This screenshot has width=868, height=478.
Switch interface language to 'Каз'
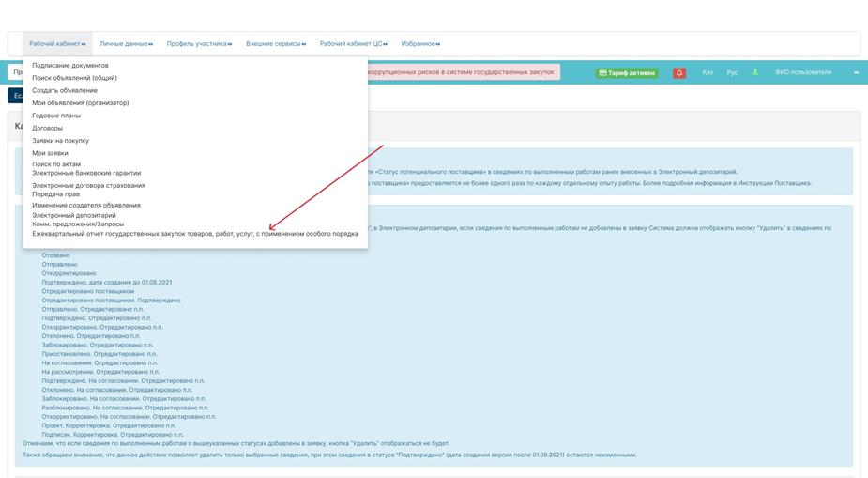(x=708, y=72)
